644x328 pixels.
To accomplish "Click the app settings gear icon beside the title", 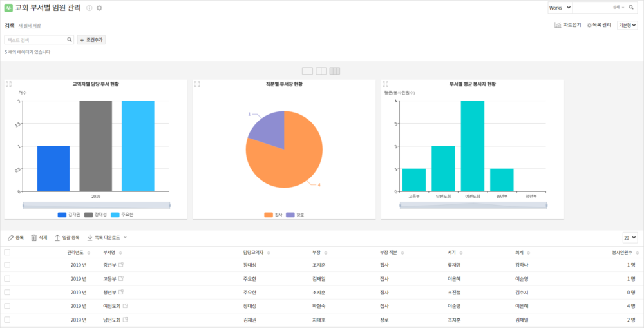I will (99, 8).
